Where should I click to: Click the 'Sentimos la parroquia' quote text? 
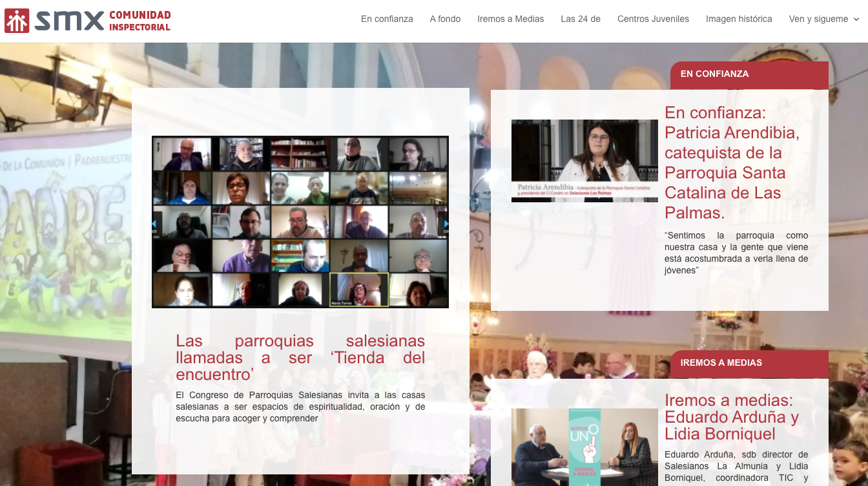coord(736,253)
